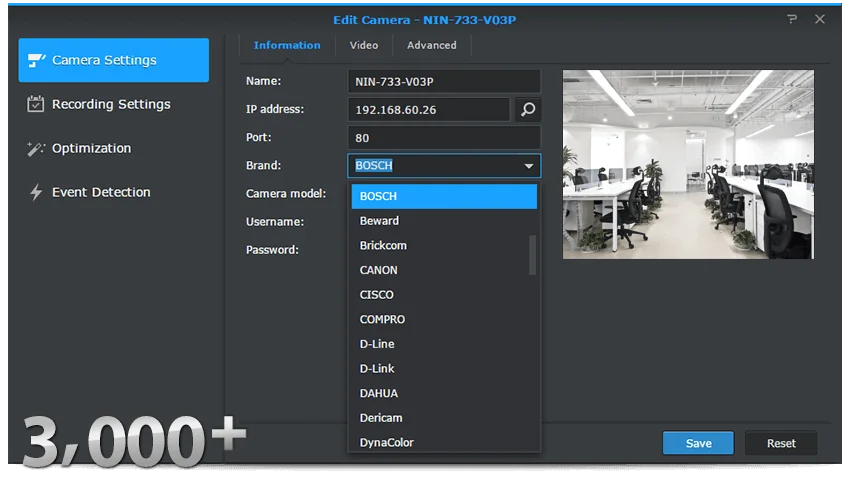Select CANON from the brand list
The height and width of the screenshot is (480, 850).
pyautogui.click(x=444, y=270)
